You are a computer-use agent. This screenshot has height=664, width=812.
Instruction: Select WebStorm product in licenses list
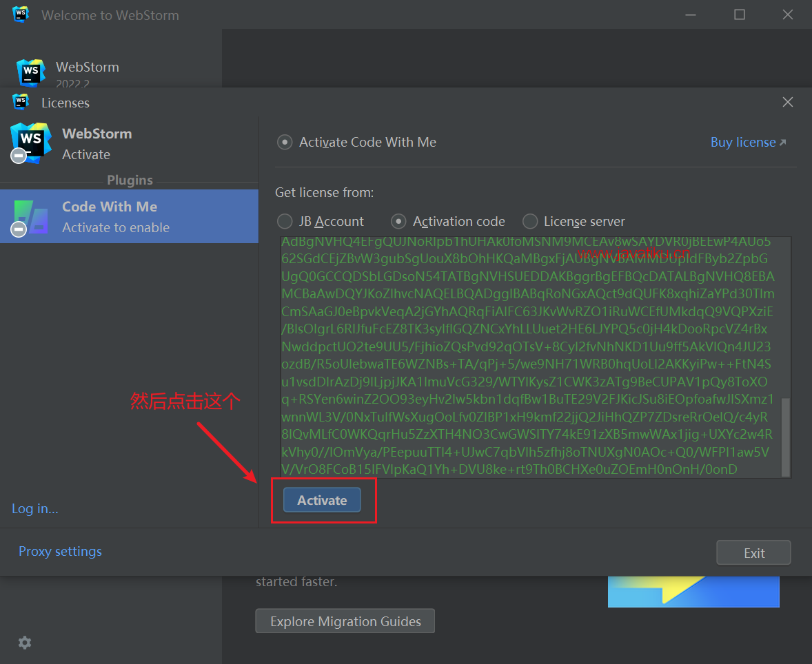[x=130, y=144]
